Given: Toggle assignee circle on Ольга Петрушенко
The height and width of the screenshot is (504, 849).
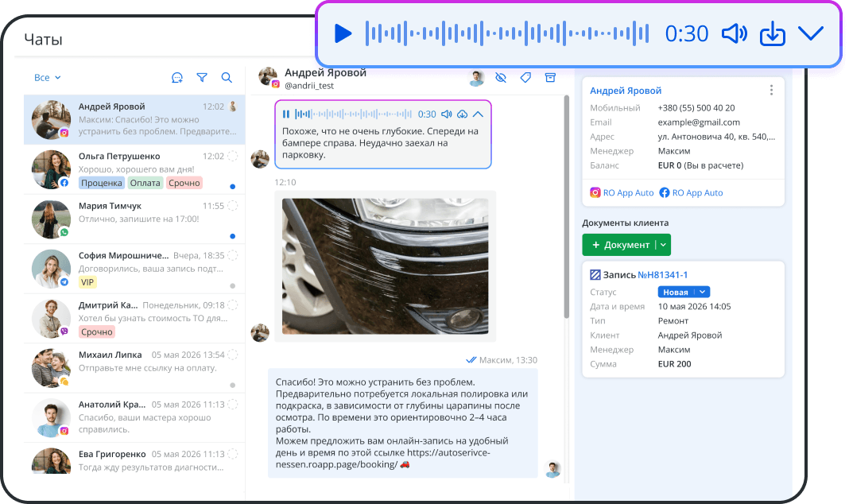Looking at the screenshot, I should point(233,156).
